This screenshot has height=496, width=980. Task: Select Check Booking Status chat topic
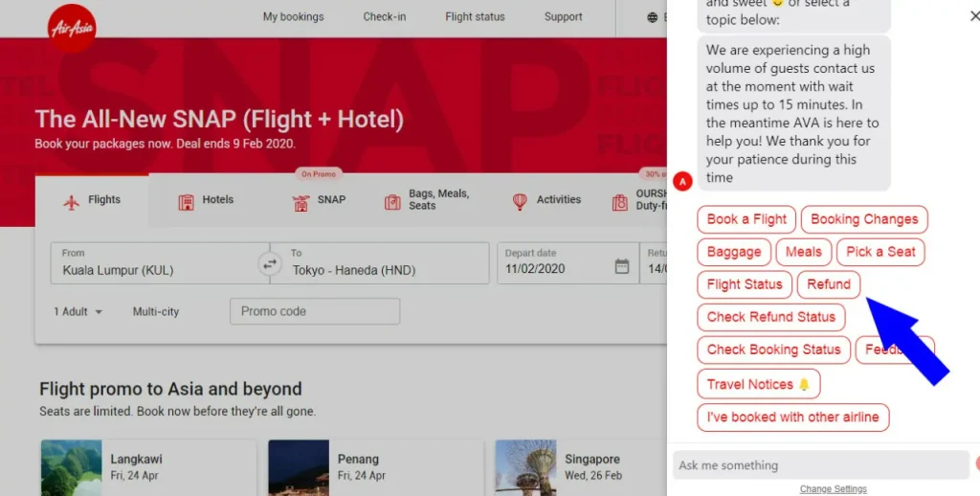(773, 349)
